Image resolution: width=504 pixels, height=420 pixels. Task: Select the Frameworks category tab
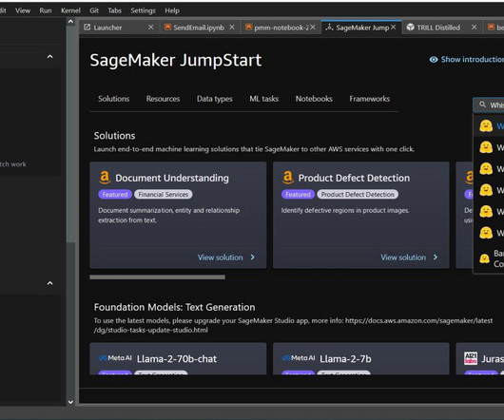(370, 99)
